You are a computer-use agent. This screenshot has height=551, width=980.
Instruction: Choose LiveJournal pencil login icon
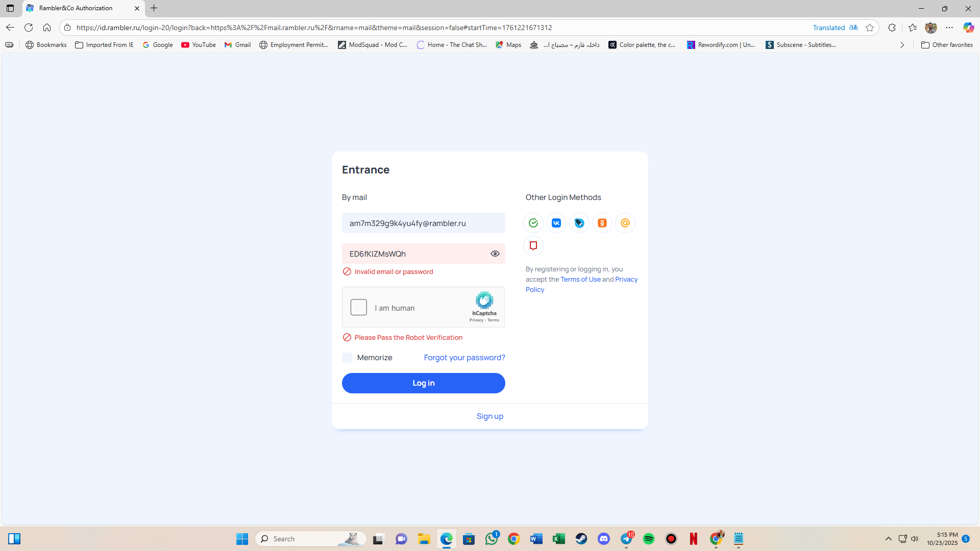click(579, 223)
